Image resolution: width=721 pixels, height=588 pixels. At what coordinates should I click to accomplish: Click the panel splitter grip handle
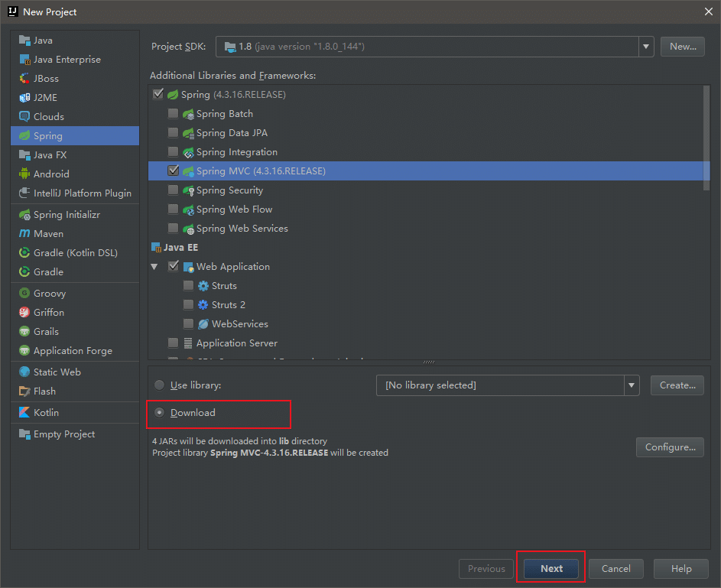pos(429,362)
